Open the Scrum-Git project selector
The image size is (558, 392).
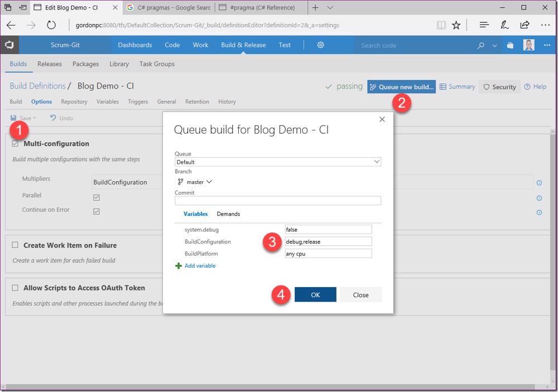coord(65,45)
